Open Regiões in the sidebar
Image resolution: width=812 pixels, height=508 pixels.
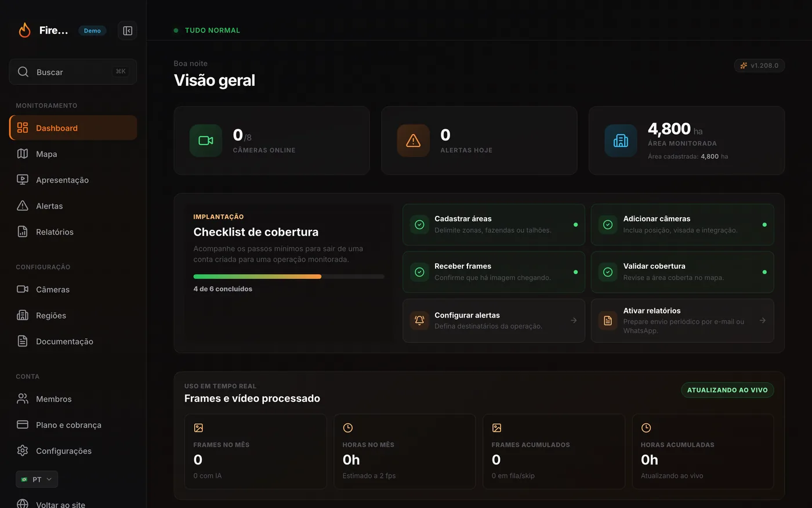(73, 315)
